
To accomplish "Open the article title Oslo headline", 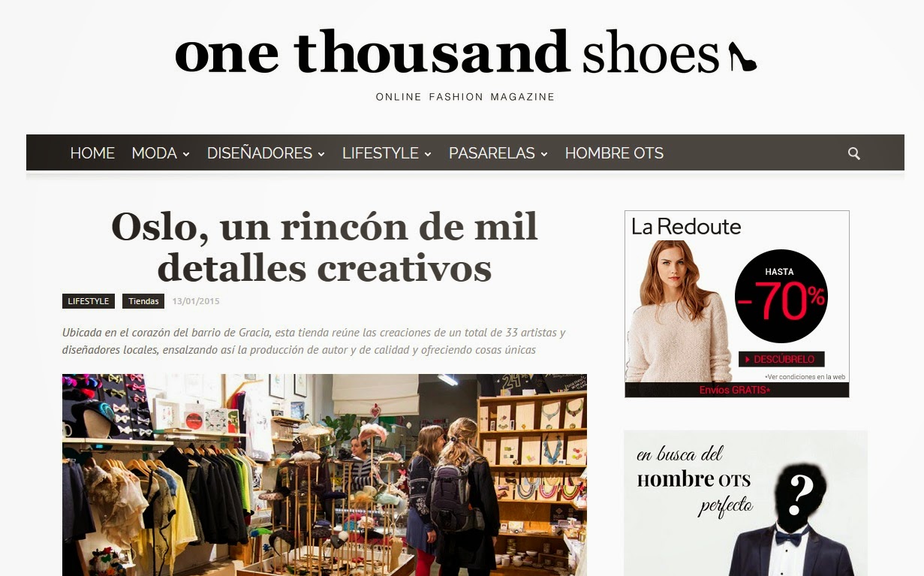I will coord(324,246).
